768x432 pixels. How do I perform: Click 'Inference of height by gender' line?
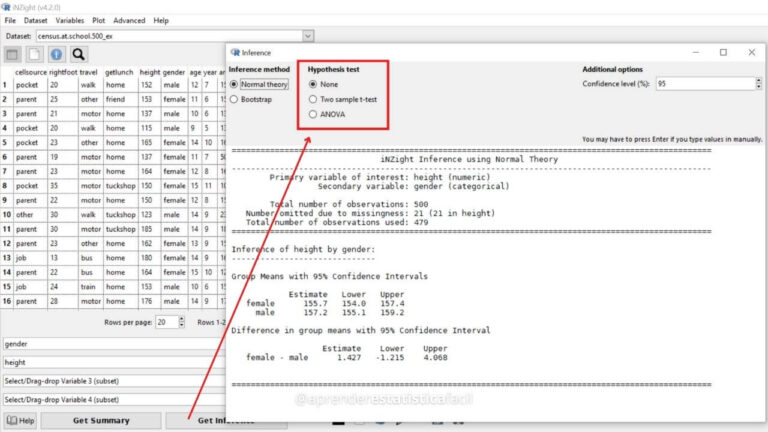[x=303, y=249]
